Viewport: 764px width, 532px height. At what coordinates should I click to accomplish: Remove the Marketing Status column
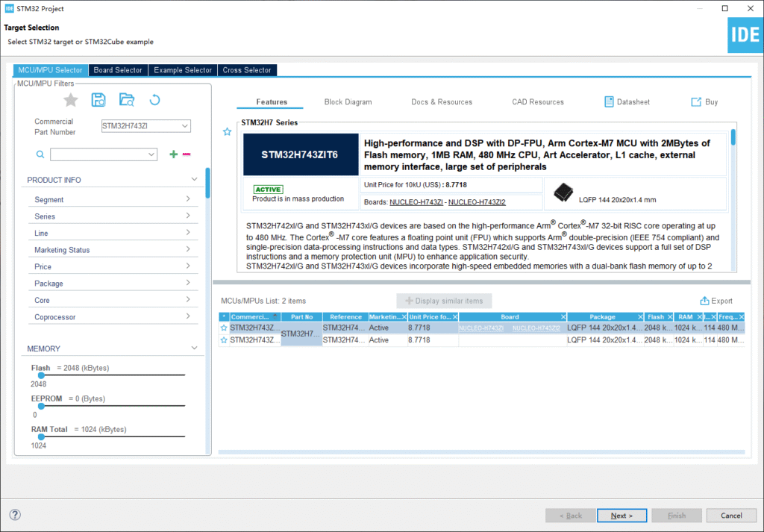[404, 317]
